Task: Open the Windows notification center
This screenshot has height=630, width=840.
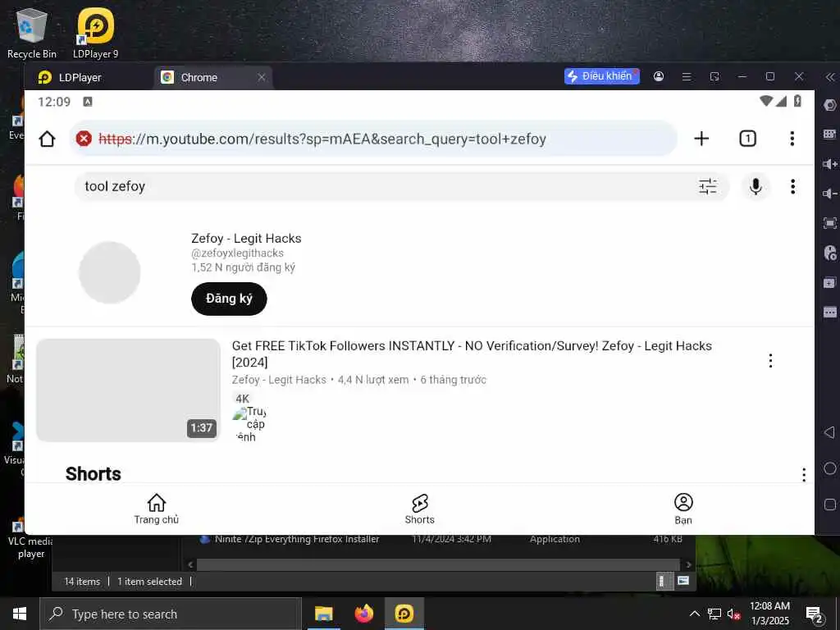Action: tap(815, 615)
